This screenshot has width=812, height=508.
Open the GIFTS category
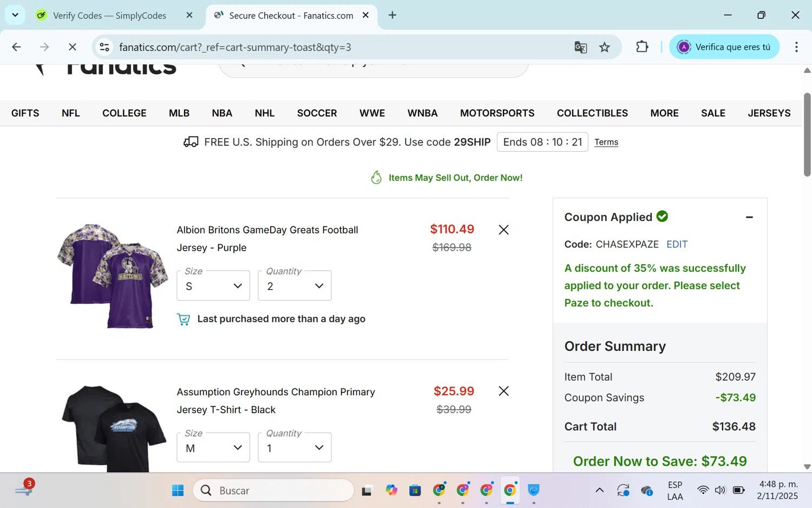[x=25, y=113]
